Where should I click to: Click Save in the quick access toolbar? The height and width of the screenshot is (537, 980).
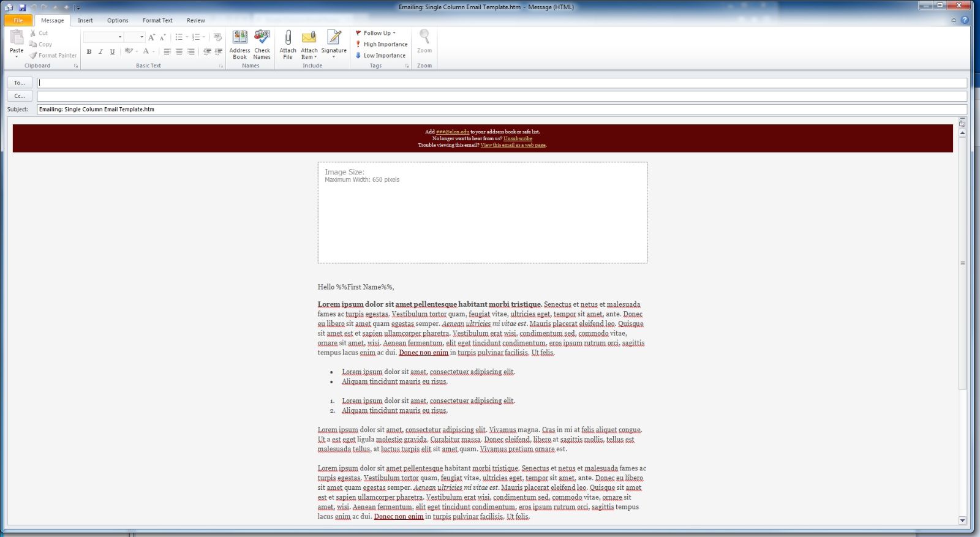click(x=23, y=7)
